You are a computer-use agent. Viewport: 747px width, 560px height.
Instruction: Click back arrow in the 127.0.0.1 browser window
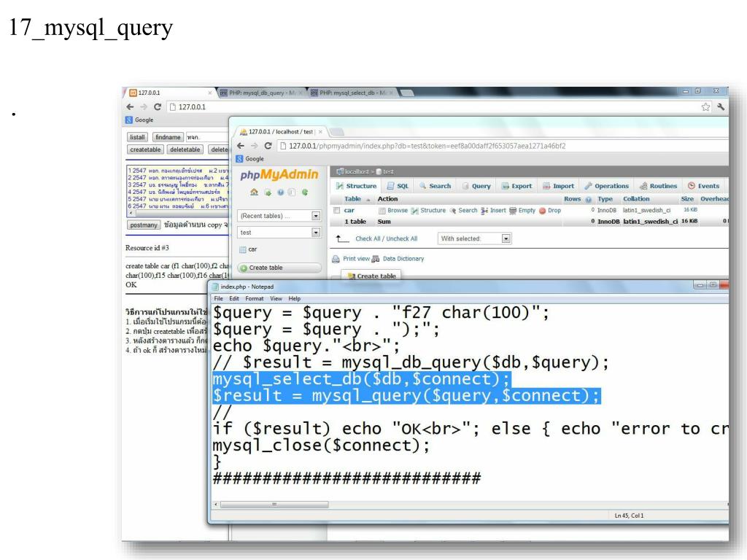pyautogui.click(x=130, y=107)
